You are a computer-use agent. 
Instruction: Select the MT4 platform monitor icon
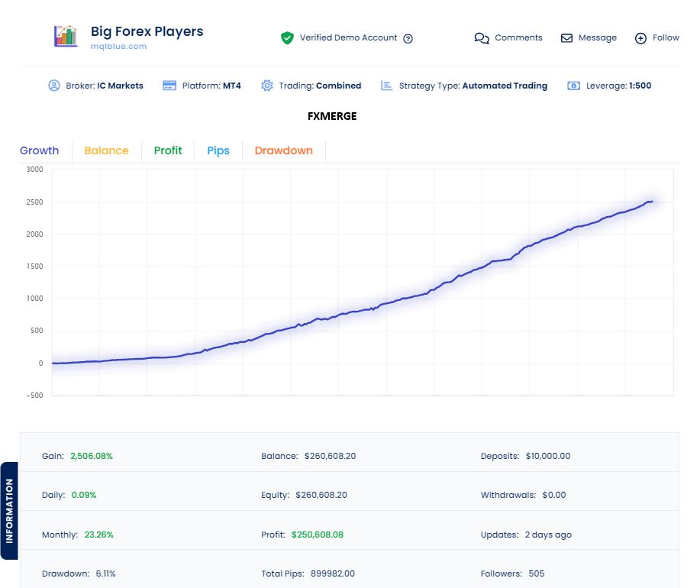point(169,86)
